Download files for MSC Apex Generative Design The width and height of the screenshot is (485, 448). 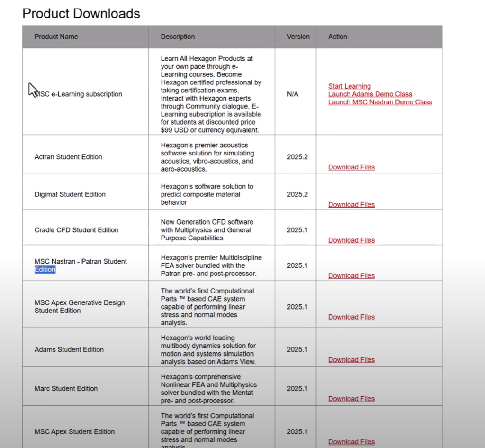351,317
